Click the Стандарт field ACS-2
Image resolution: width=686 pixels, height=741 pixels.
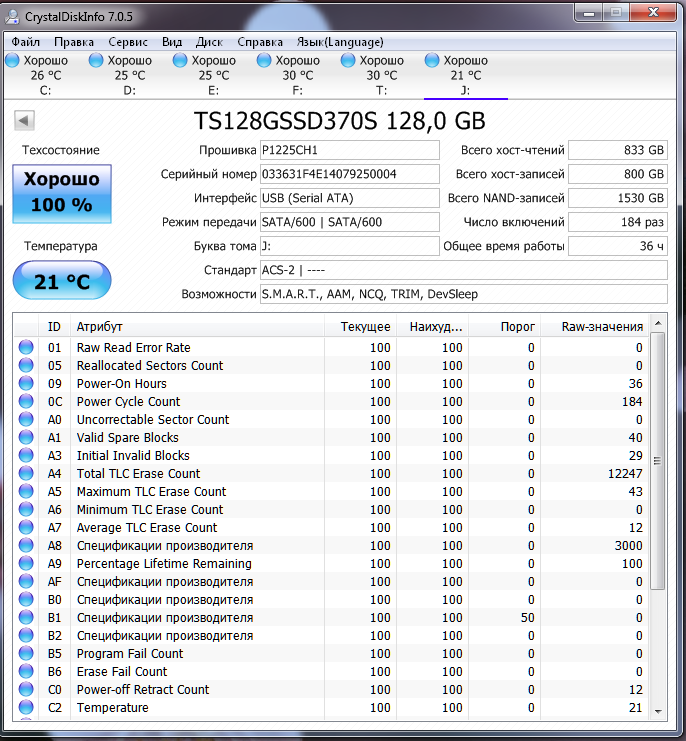pos(463,270)
